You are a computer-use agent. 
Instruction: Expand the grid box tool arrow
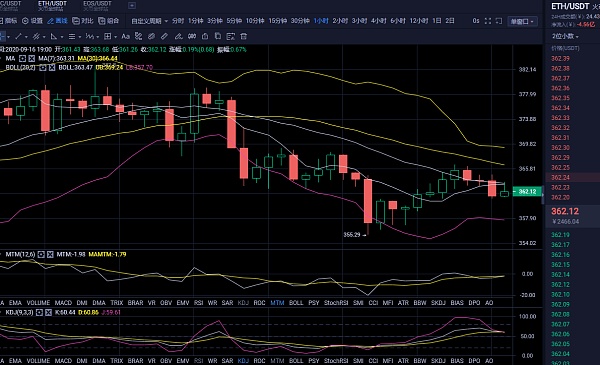116,37
